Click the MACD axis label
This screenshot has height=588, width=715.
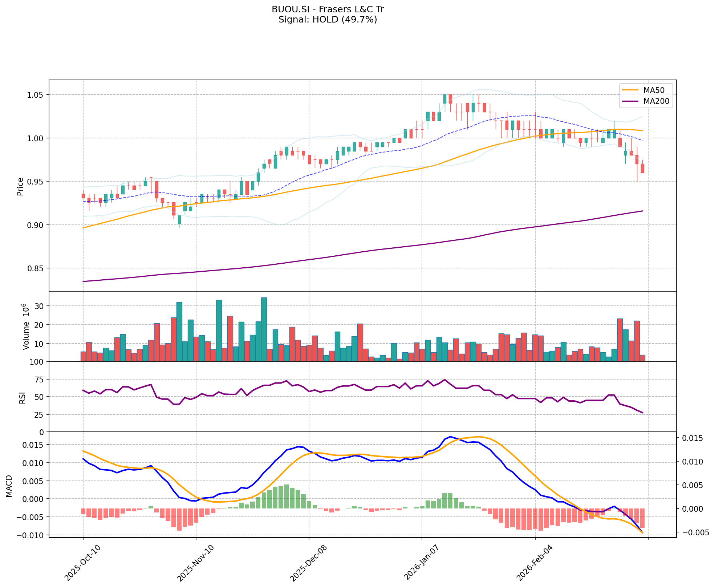point(9,486)
